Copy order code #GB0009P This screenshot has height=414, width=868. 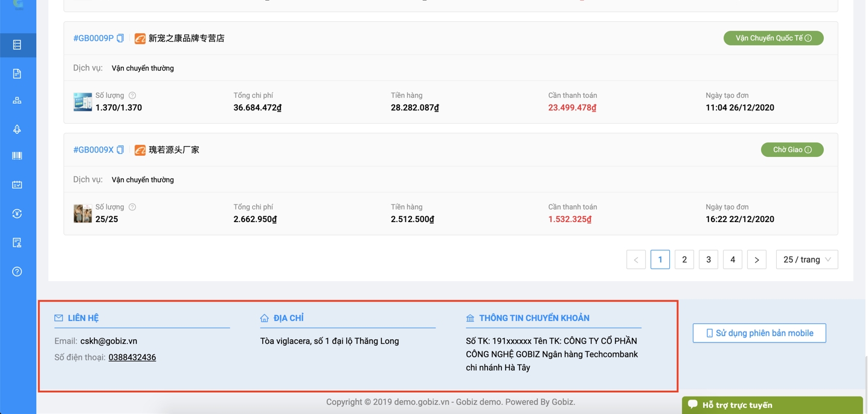click(x=120, y=38)
